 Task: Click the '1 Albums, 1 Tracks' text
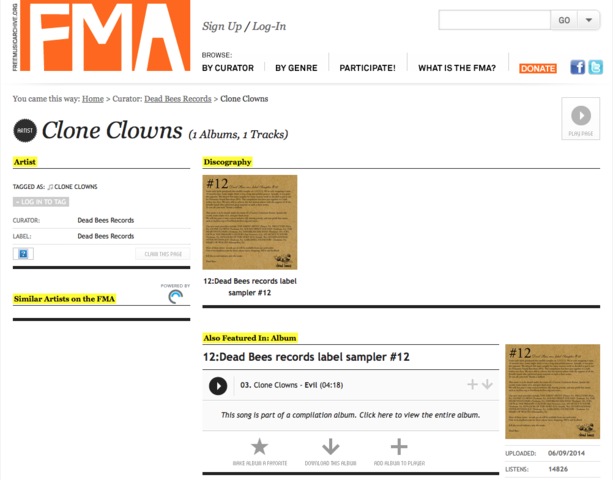point(238,134)
